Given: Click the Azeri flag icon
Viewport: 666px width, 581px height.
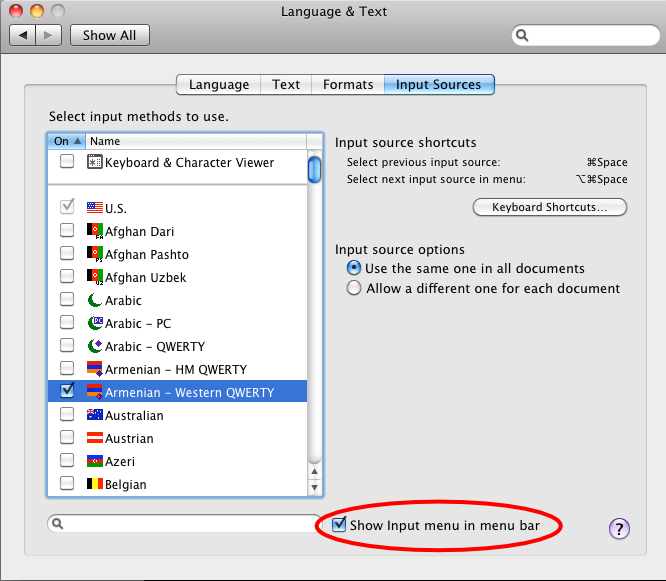Looking at the screenshot, I should 95,461.
